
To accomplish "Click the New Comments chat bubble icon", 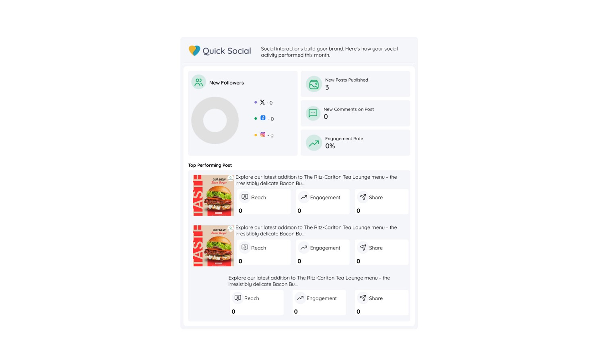I will click(313, 113).
